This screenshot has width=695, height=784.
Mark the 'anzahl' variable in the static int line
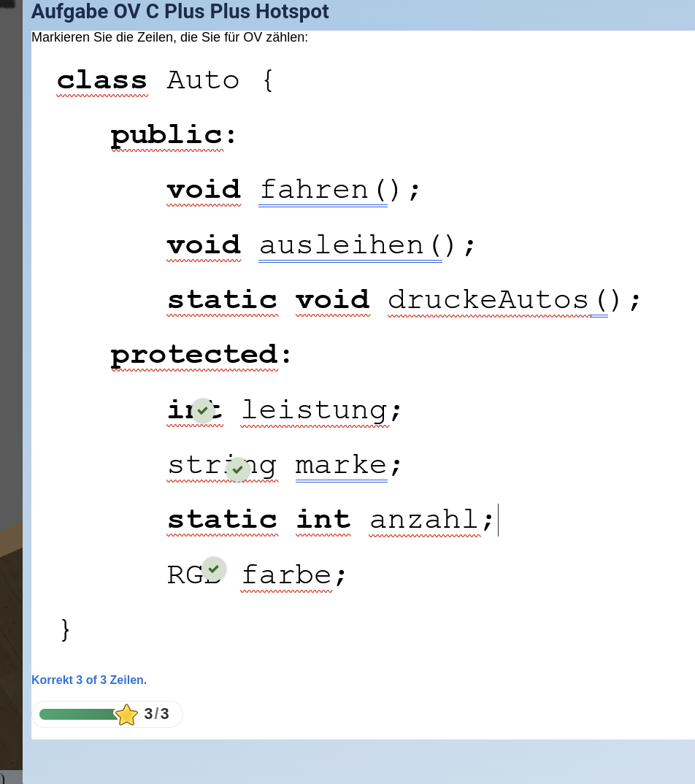[x=423, y=520]
